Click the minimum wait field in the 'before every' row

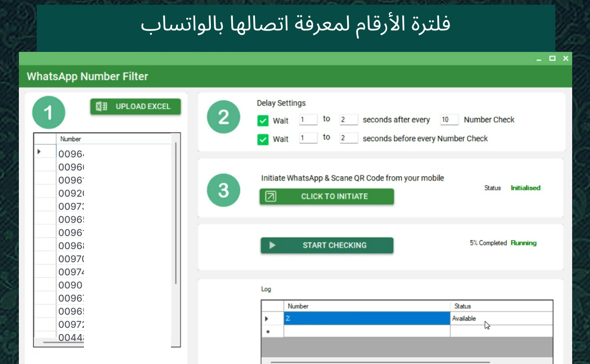point(308,138)
